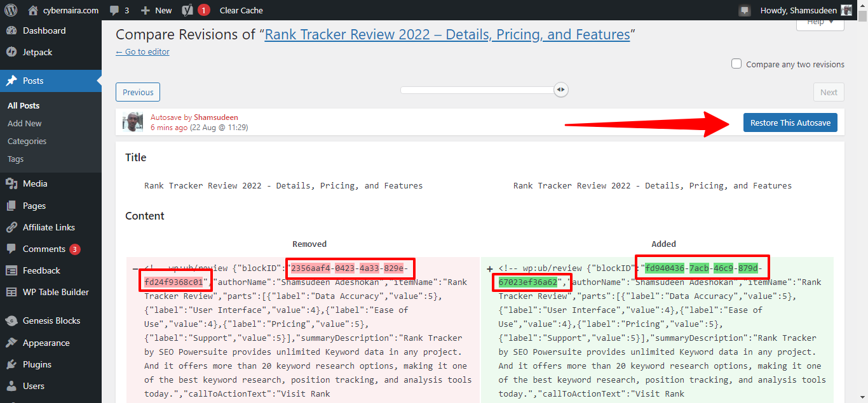Click Restore This Autosave button
868x403 pixels.
click(790, 122)
